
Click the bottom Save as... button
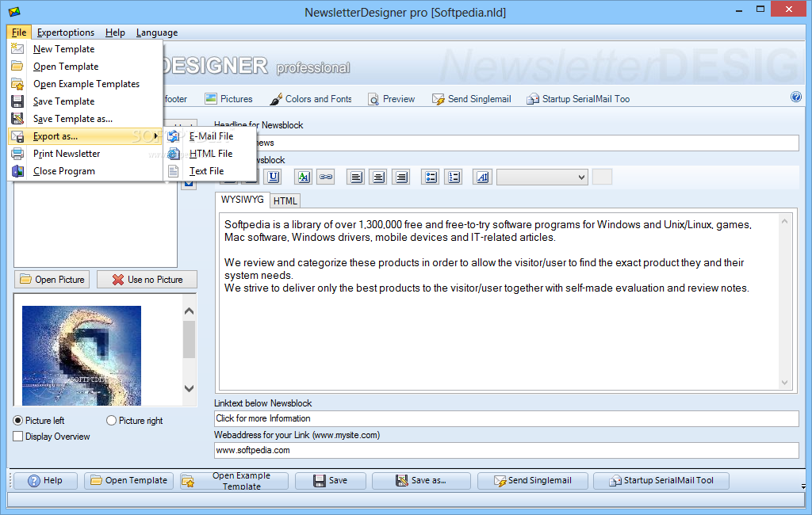pyautogui.click(x=421, y=480)
